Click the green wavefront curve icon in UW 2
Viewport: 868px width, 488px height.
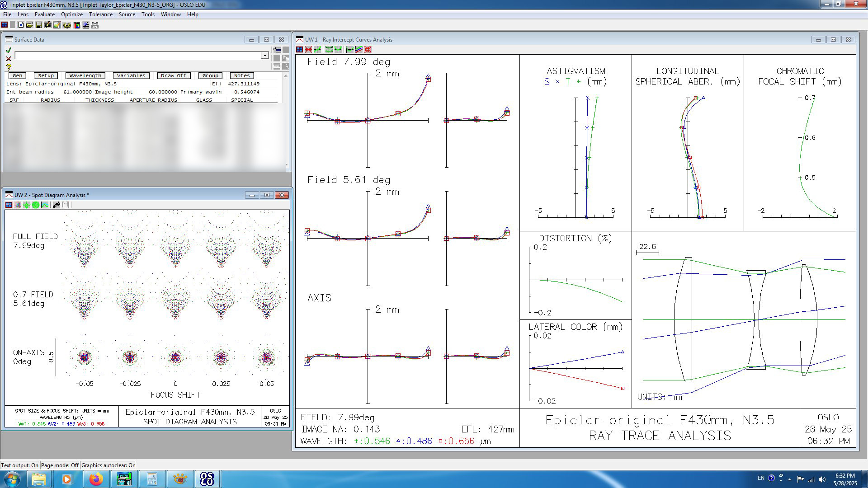point(45,205)
